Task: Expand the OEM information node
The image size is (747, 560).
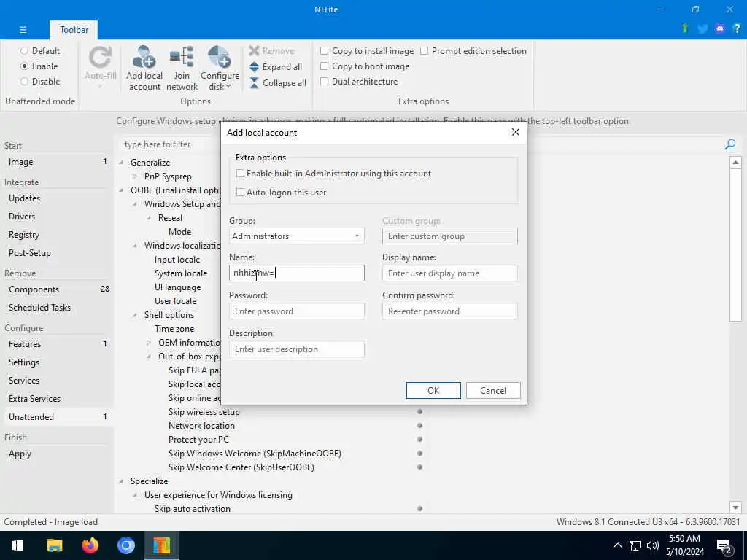Action: point(149,343)
